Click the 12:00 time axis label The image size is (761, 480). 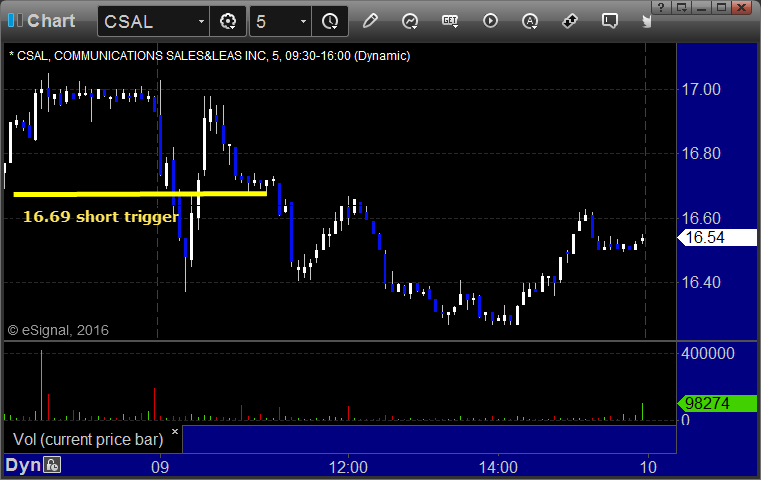click(x=348, y=467)
